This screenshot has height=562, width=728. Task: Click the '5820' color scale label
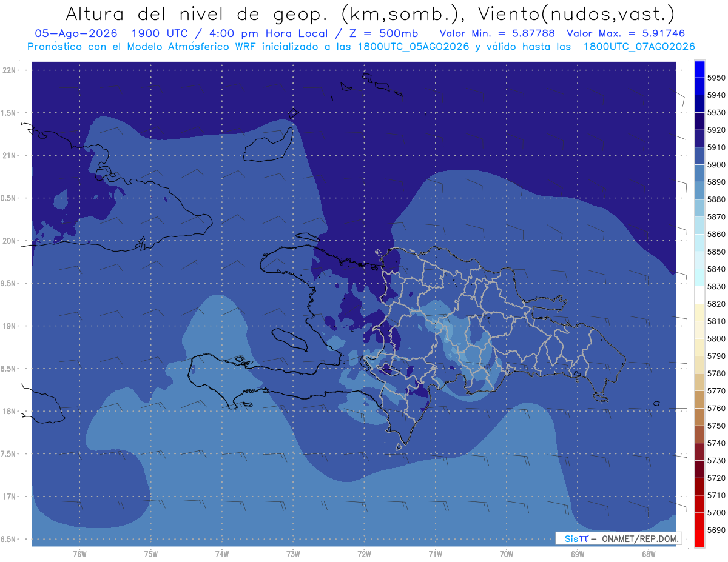point(716,304)
